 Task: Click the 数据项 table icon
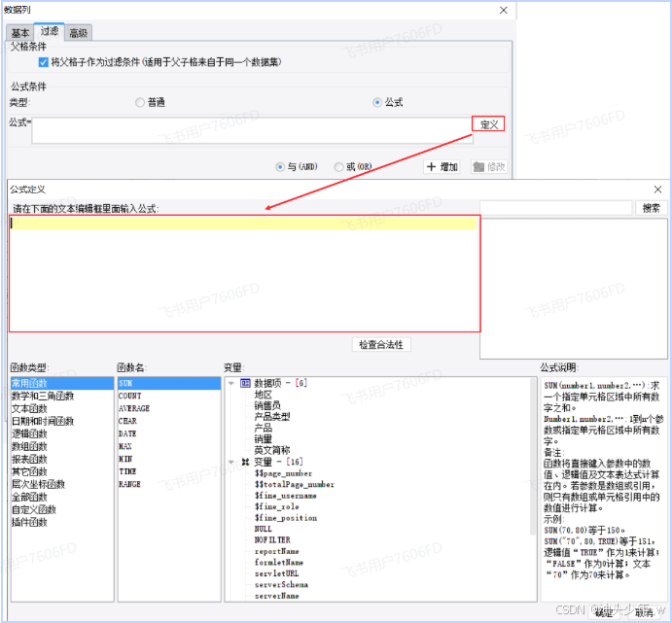[245, 383]
